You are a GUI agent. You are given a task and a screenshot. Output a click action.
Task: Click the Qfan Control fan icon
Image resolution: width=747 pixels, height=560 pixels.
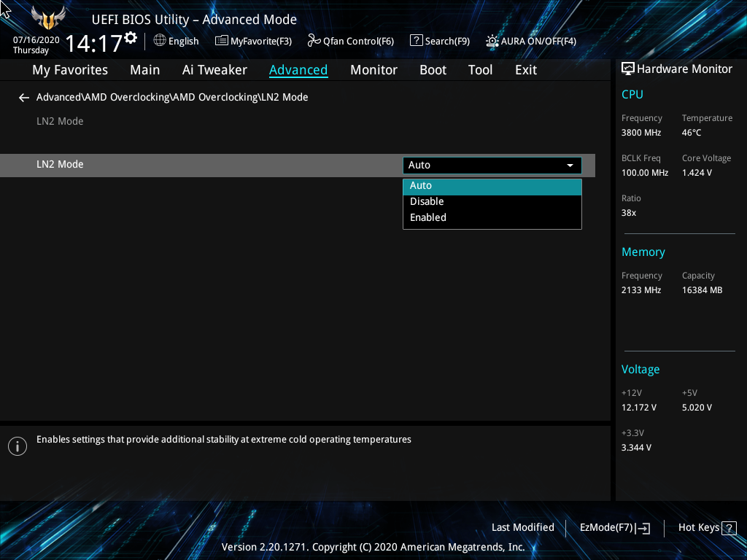tap(314, 41)
